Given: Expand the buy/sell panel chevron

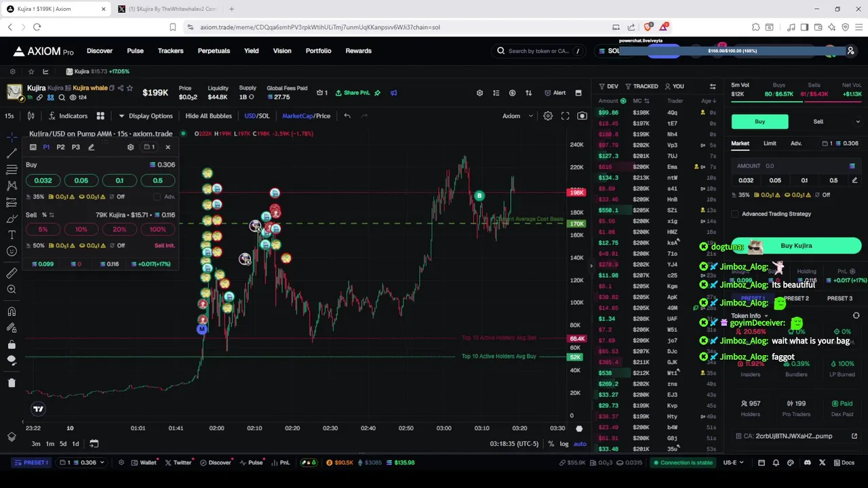Looking at the screenshot, I should coord(858,122).
